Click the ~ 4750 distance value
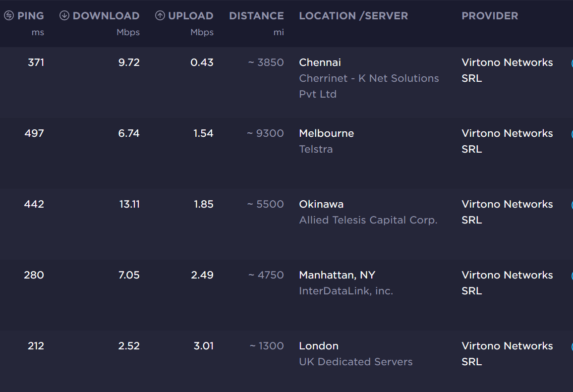573x392 pixels. coord(266,275)
